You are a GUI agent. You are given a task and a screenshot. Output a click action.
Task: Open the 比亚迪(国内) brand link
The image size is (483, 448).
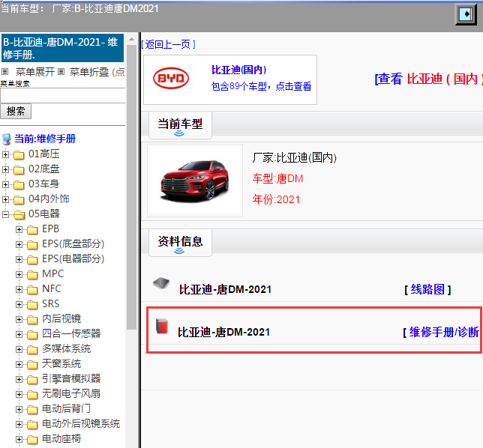pos(239,70)
